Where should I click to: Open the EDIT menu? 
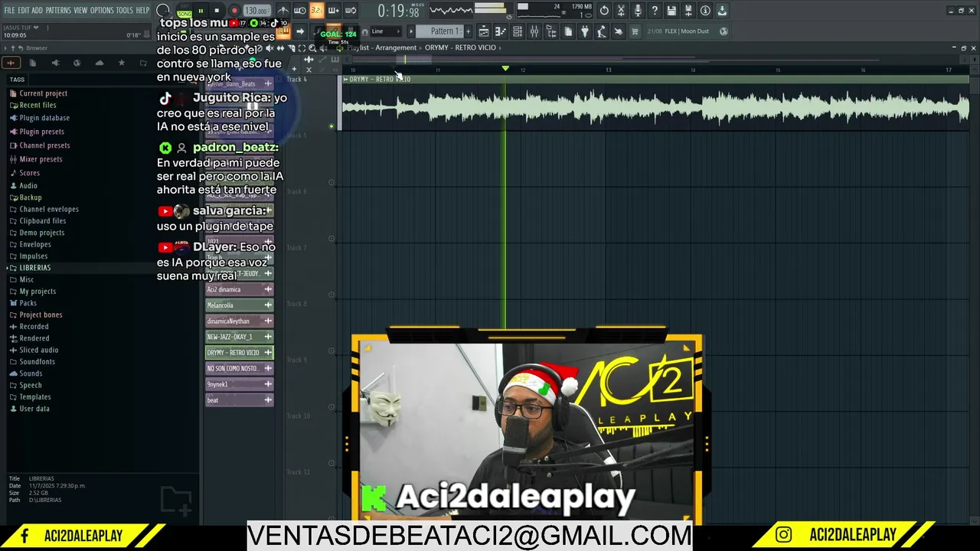click(x=24, y=10)
